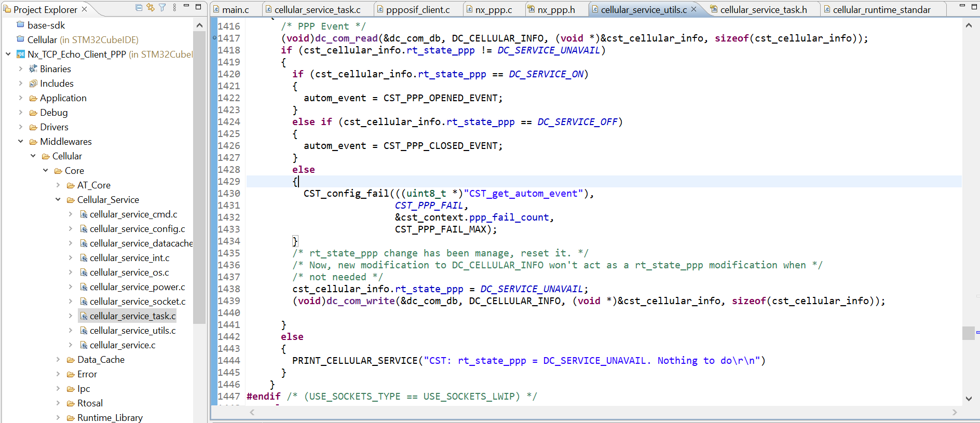Expand the Drivers folder
This screenshot has width=980, height=423.
point(21,127)
